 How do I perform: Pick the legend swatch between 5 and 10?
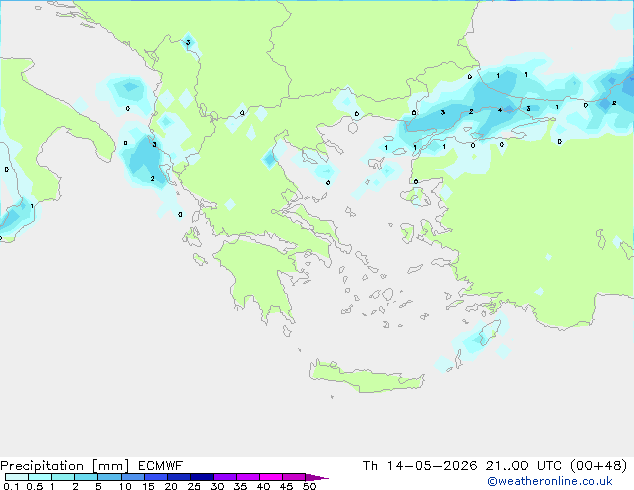click(x=109, y=477)
